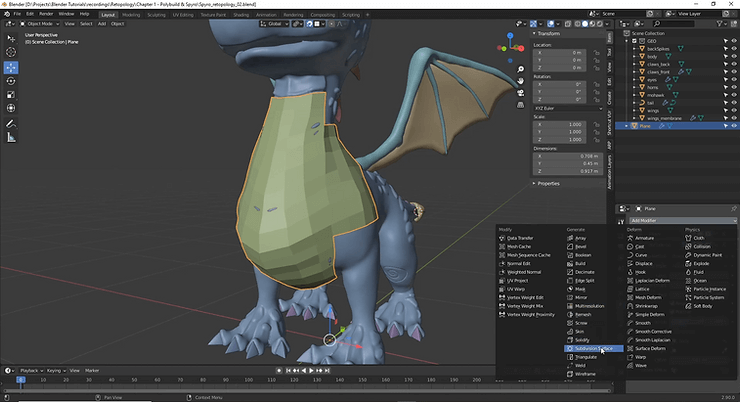The image size is (740, 402).
Task: Open the timeline Marker menu
Action: [x=92, y=371]
